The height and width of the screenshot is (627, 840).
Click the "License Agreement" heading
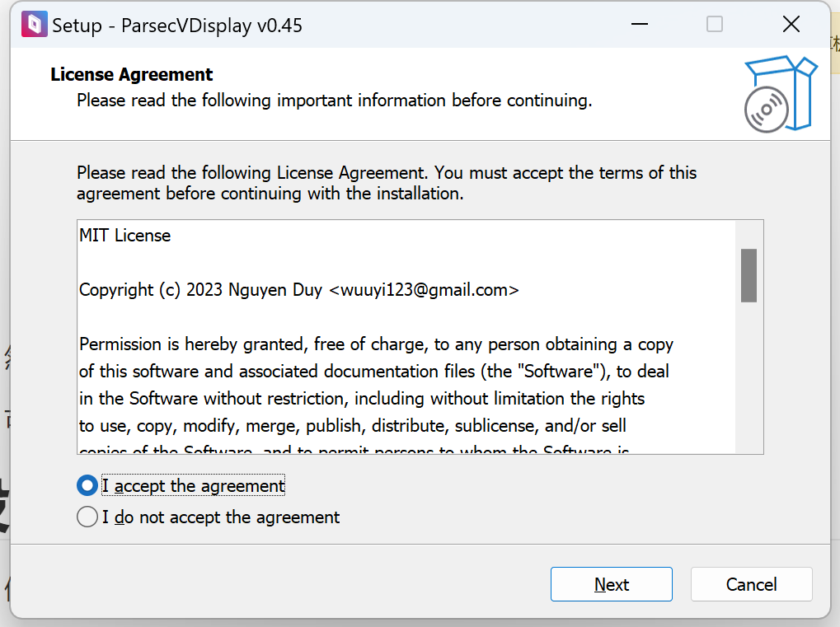[x=132, y=74]
